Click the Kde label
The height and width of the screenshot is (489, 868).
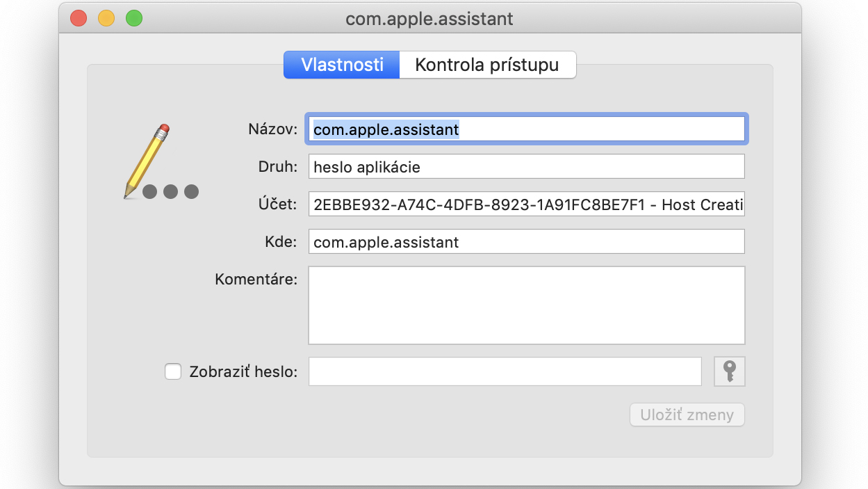point(281,242)
